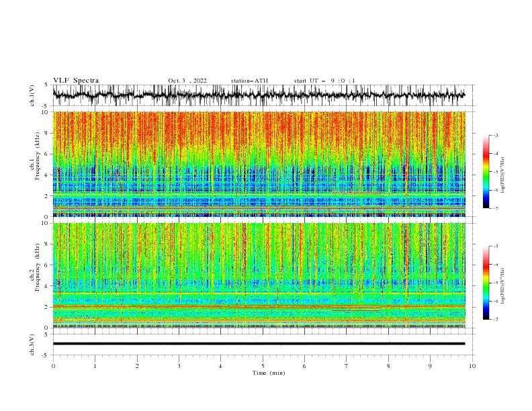Click time axis tick label '1'

(95, 366)
